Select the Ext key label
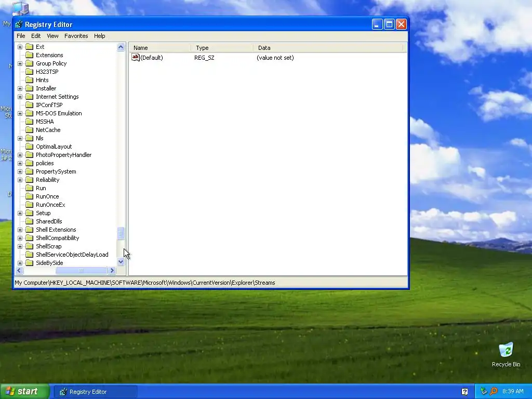 40,47
